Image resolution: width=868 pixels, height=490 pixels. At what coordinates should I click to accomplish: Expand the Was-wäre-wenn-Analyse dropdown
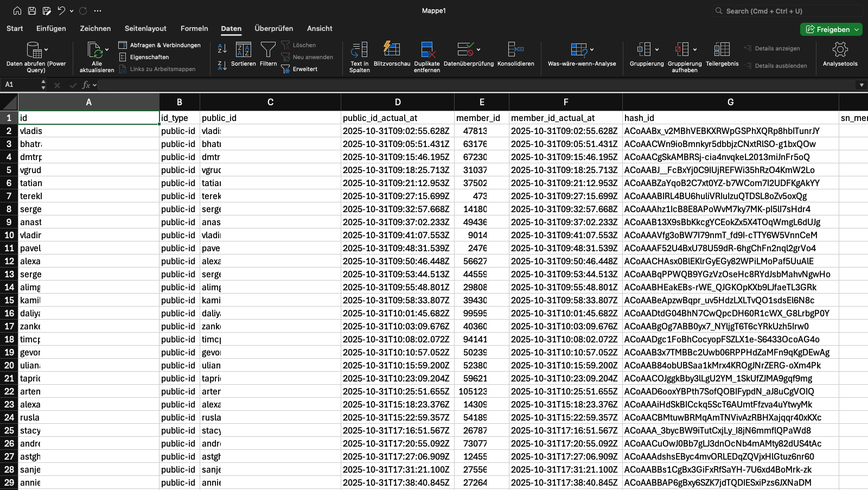(x=592, y=50)
